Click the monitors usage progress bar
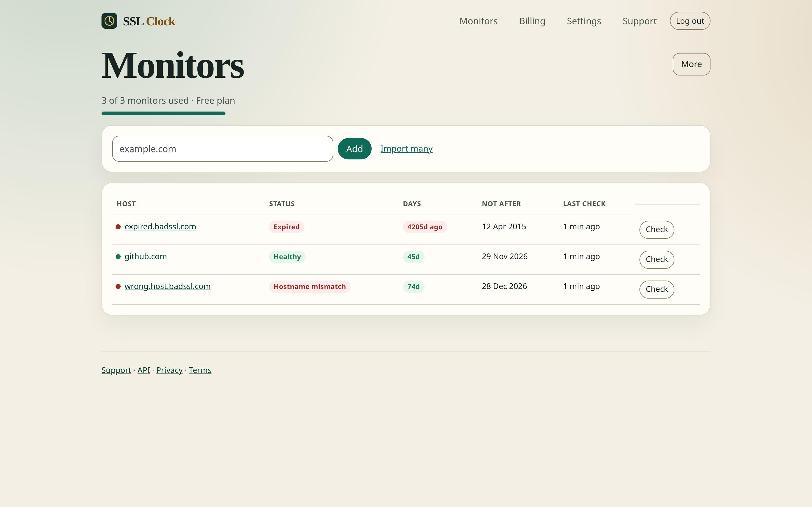The image size is (812, 507). tap(164, 113)
